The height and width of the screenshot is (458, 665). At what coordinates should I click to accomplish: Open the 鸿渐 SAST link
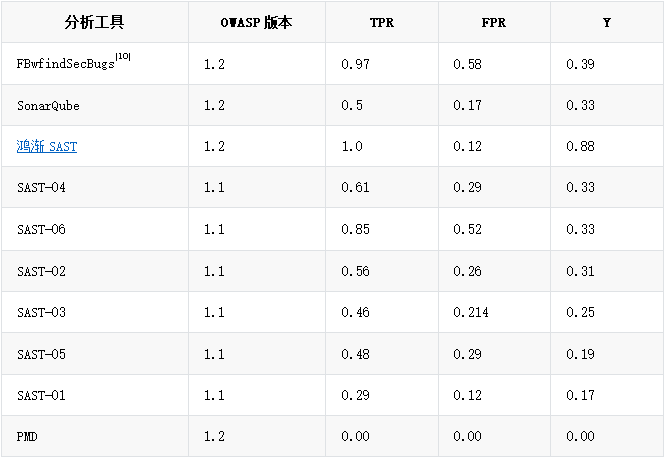point(47,146)
